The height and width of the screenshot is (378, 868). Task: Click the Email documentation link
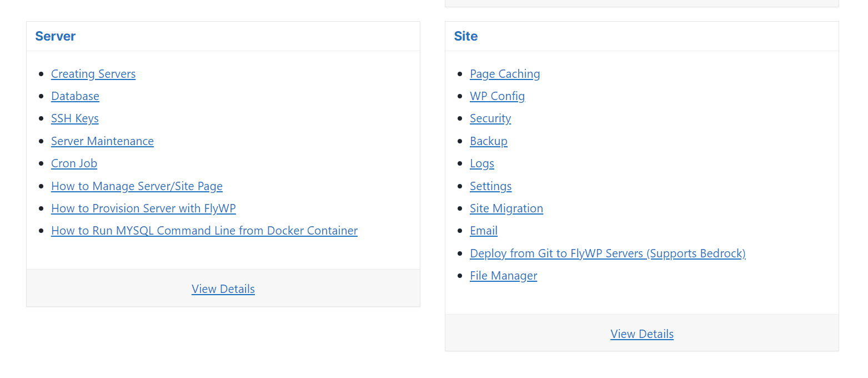click(x=484, y=231)
